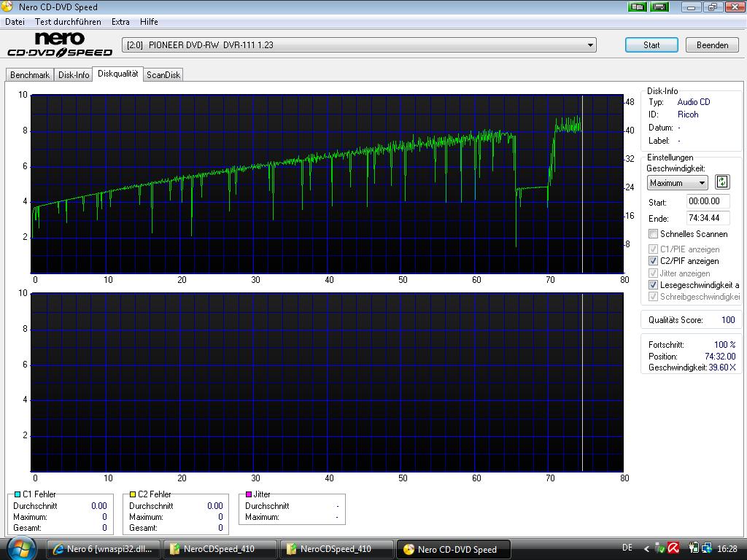Viewport: 747px width, 560px height.
Task: Click the cyan C1 Fehler legend square
Action: tap(18, 494)
